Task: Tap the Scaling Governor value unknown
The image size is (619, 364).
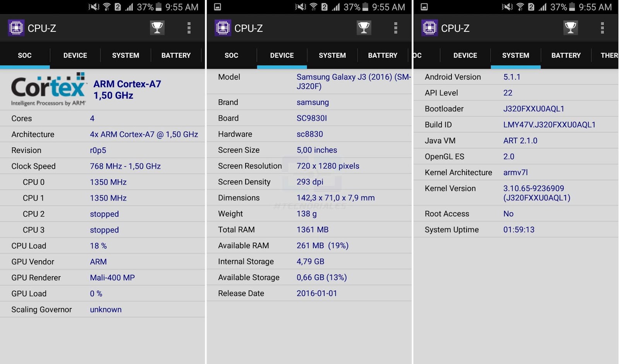Action: (106, 310)
